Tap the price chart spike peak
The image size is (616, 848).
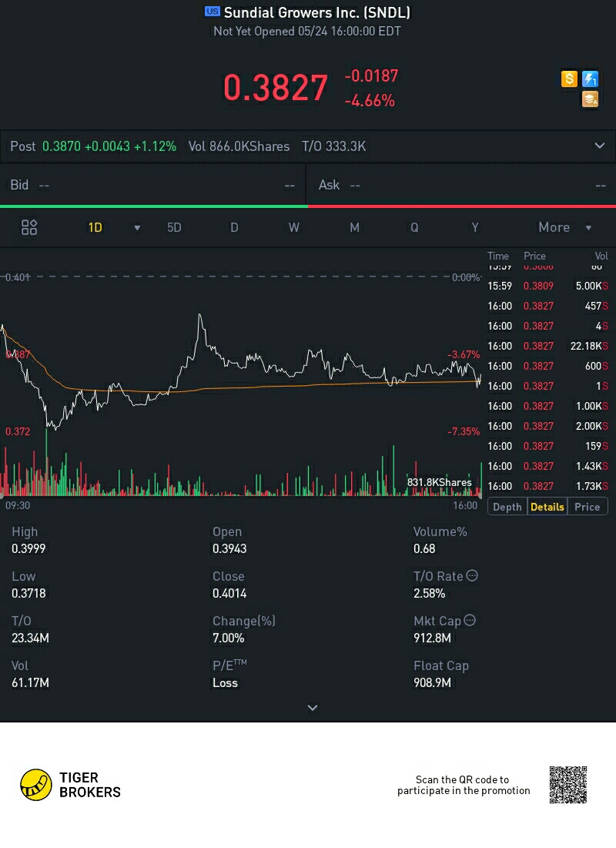coord(200,316)
